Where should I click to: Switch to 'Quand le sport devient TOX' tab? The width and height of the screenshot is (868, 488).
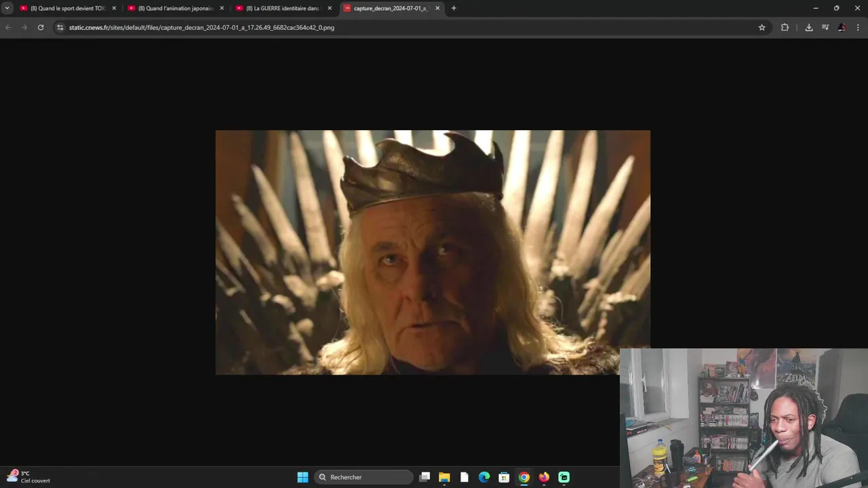pyautogui.click(x=68, y=8)
